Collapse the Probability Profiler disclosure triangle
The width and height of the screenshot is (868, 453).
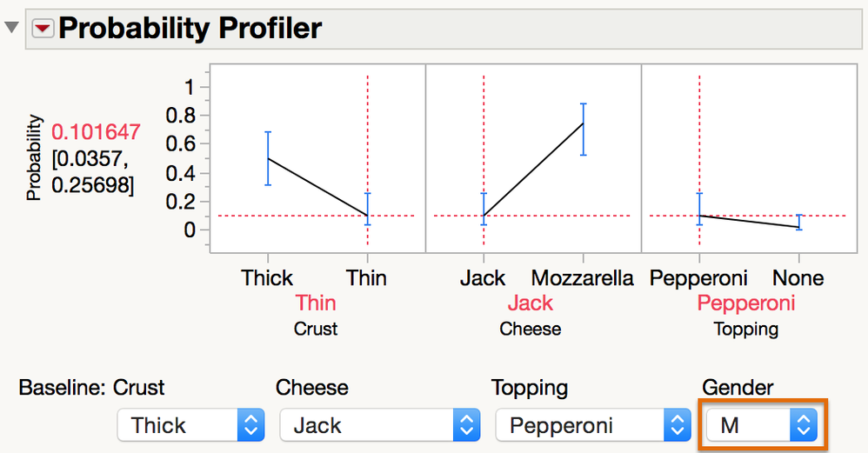click(11, 27)
